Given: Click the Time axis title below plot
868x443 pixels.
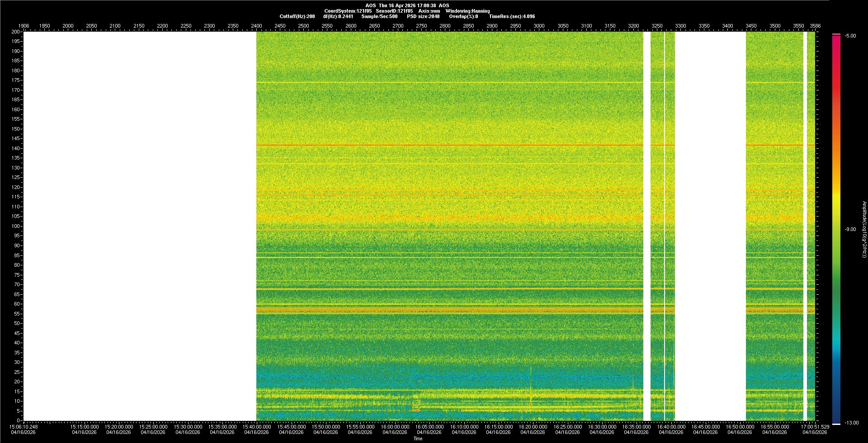Looking at the screenshot, I should (418, 438).
